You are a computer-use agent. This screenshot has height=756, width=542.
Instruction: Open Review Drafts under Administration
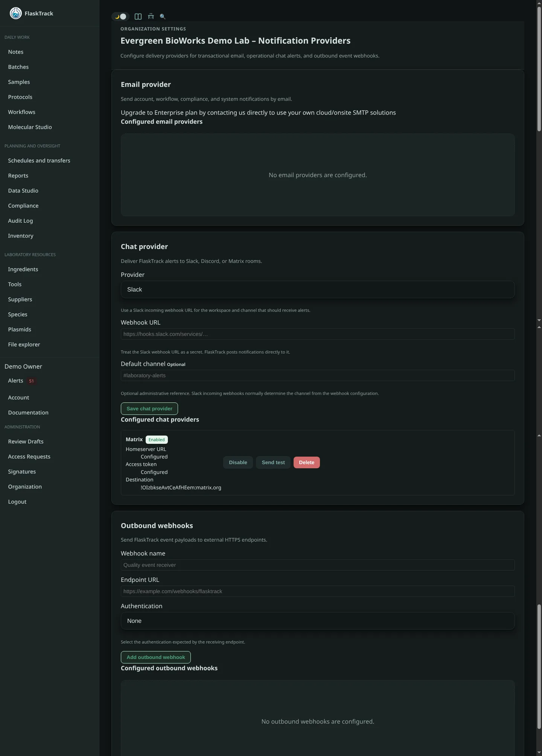(26, 442)
